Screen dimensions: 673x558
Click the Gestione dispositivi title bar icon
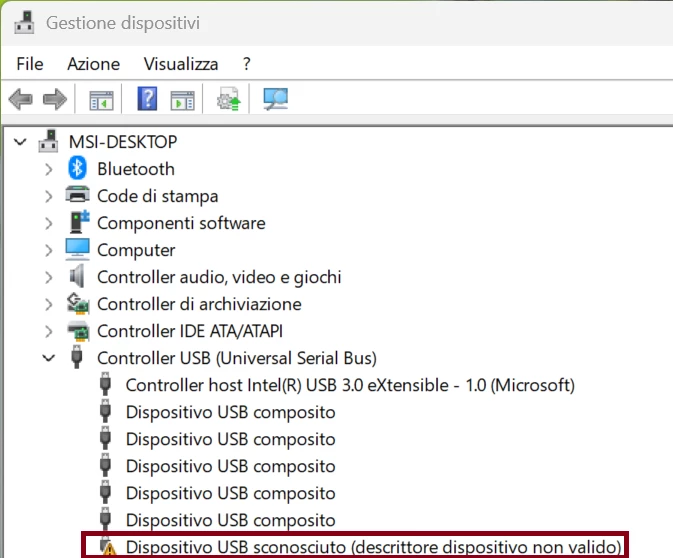pos(24,23)
